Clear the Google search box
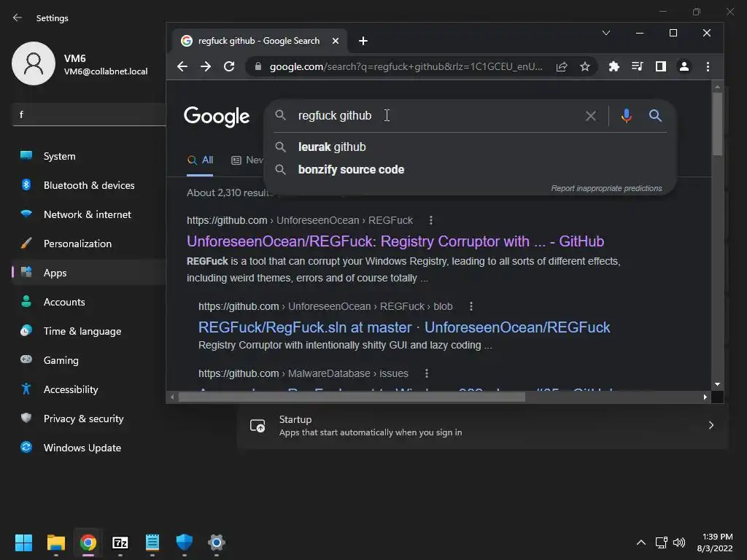 pos(591,116)
